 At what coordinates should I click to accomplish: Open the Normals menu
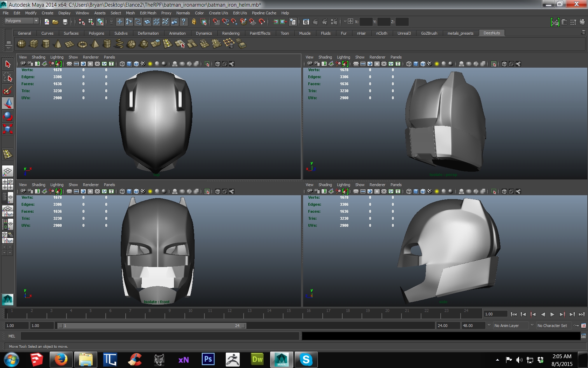tap(183, 13)
